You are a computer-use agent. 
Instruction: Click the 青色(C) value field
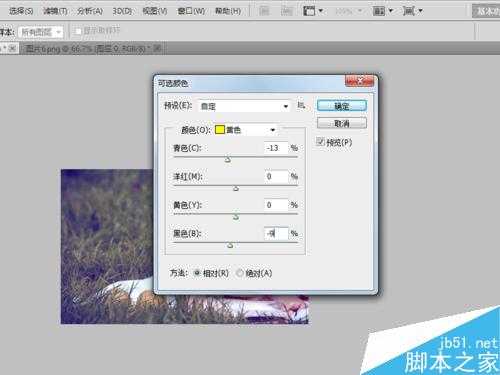276,148
